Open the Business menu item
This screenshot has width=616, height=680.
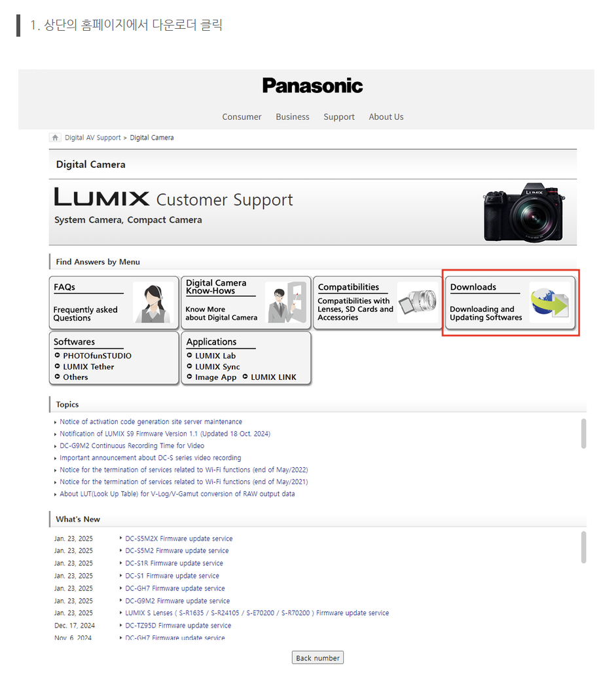[293, 117]
